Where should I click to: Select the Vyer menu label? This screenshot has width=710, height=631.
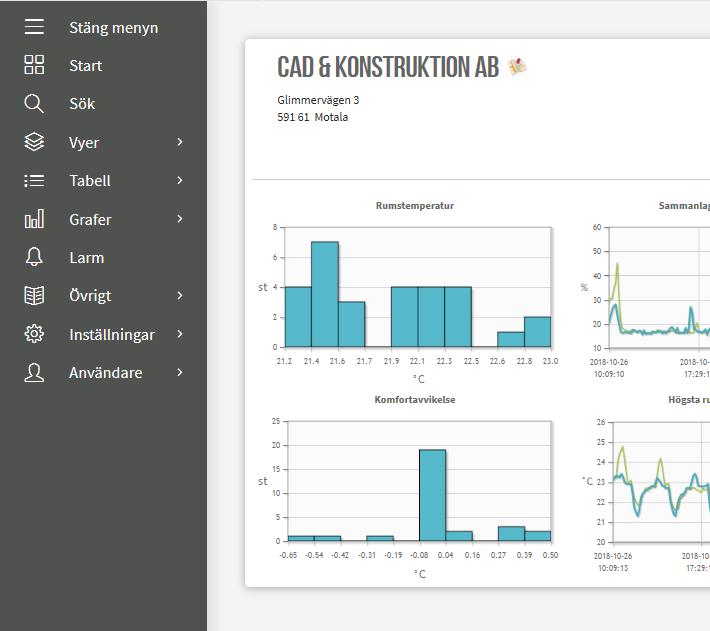(x=84, y=143)
